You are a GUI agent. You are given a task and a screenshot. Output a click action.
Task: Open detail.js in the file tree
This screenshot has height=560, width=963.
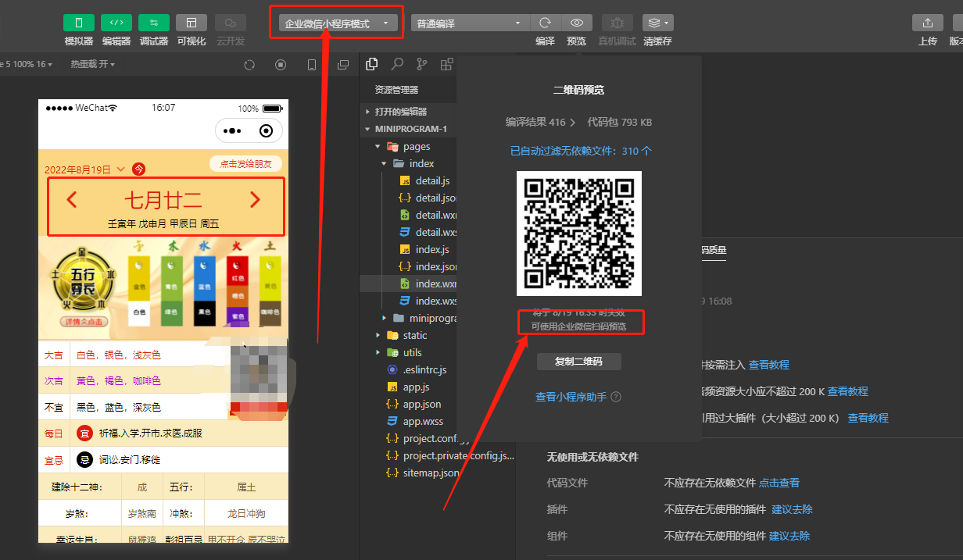[409, 180]
